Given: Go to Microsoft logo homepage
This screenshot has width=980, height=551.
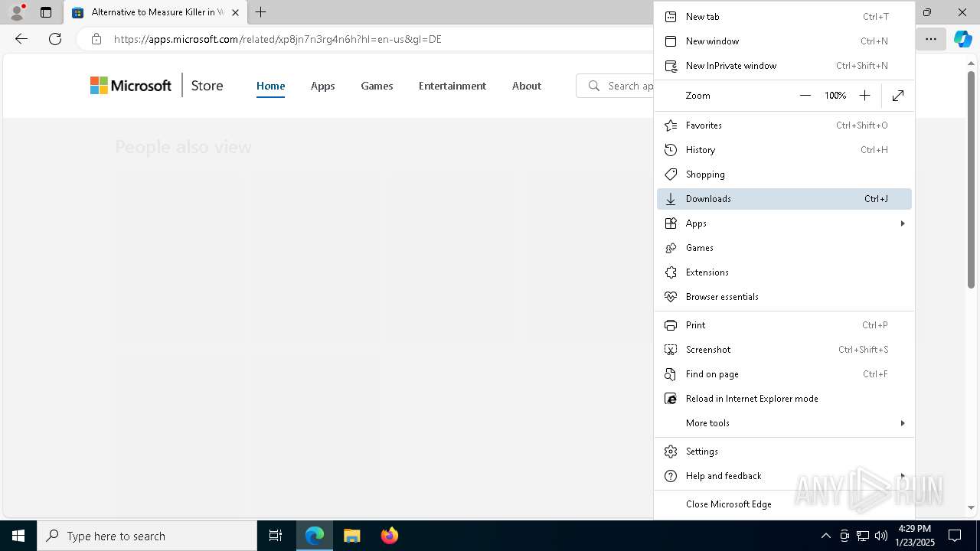Looking at the screenshot, I should click(131, 86).
